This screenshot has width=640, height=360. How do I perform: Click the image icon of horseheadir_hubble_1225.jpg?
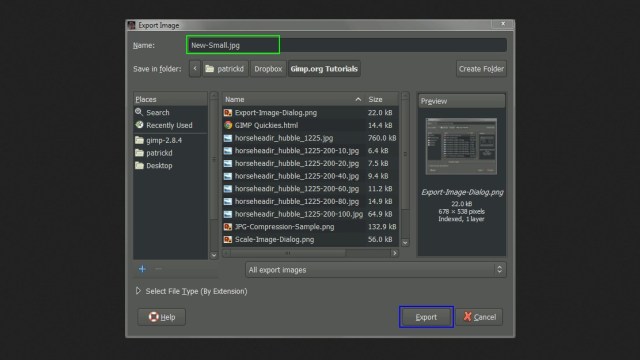coord(228,138)
